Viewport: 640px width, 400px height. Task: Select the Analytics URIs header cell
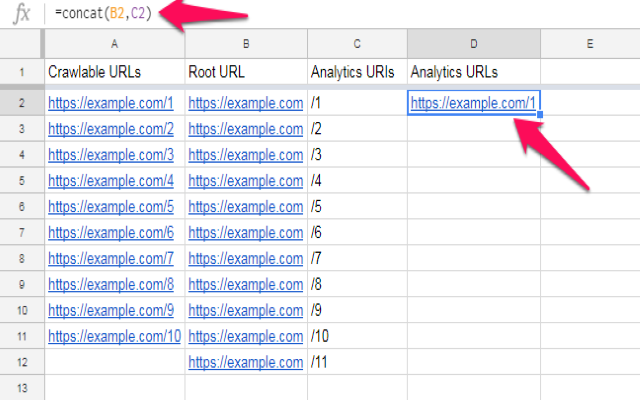coord(354,73)
